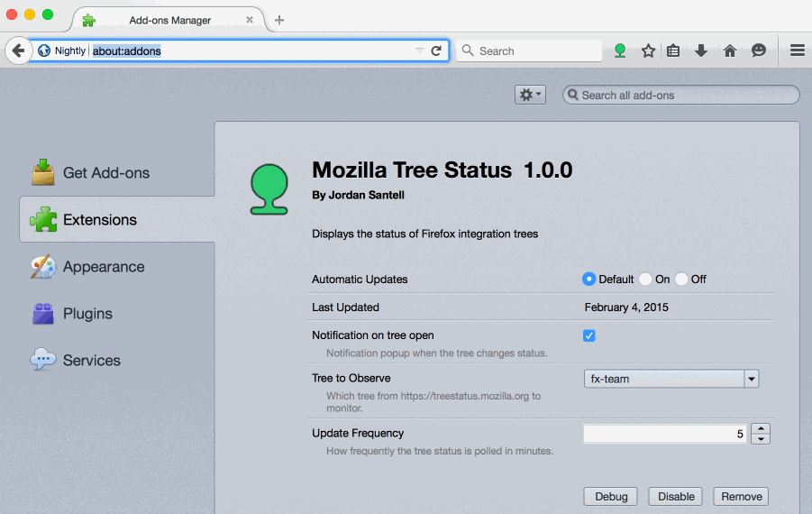Set Automatic Updates to Off
Image resolution: width=812 pixels, height=514 pixels.
tap(681, 279)
